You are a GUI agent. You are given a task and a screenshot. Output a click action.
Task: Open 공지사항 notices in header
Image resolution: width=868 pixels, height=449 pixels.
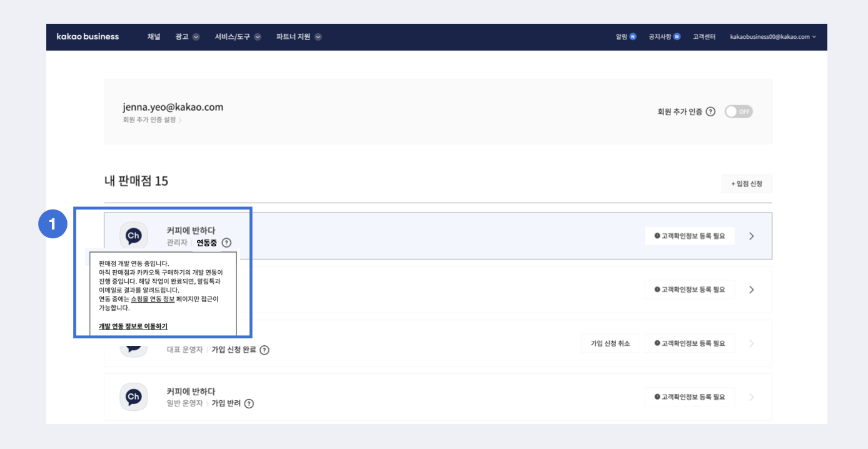(x=665, y=37)
